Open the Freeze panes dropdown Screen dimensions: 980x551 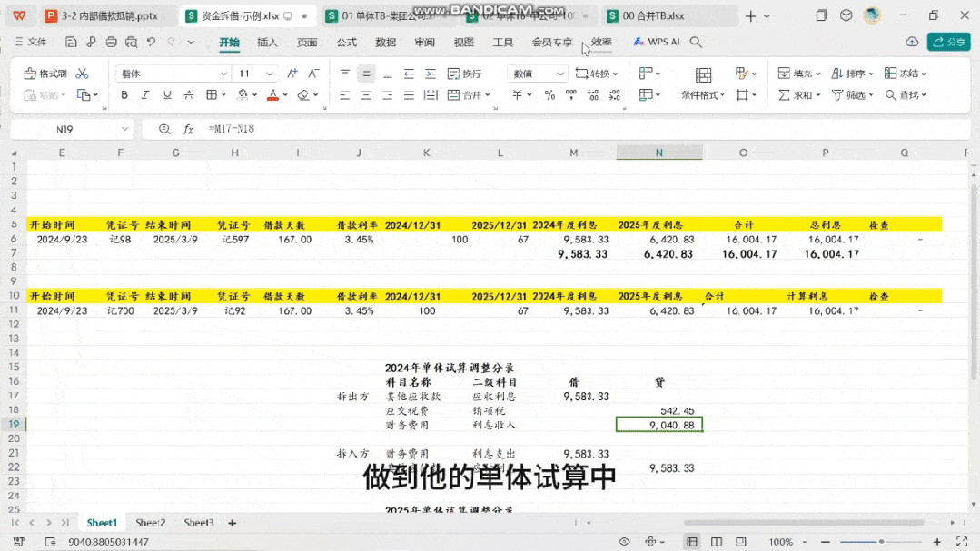click(x=906, y=74)
